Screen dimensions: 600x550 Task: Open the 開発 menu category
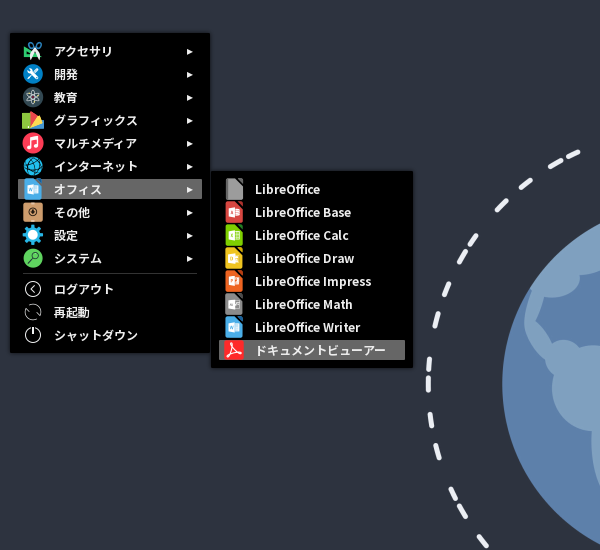pos(110,74)
